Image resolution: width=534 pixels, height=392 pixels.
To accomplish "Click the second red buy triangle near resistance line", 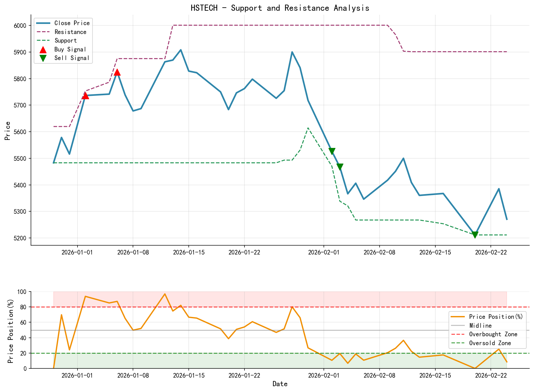I will (x=117, y=73).
